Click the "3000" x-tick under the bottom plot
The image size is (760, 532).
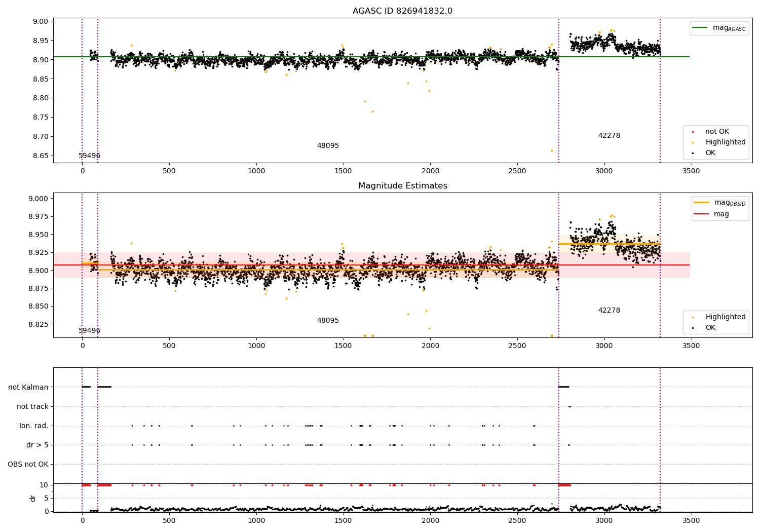(x=604, y=521)
